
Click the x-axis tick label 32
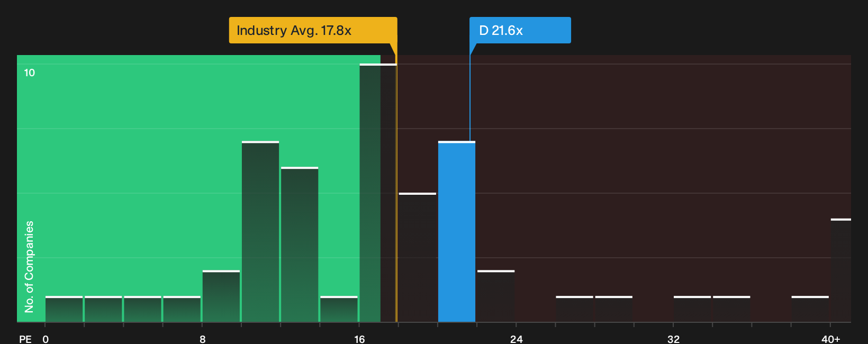pyautogui.click(x=674, y=339)
